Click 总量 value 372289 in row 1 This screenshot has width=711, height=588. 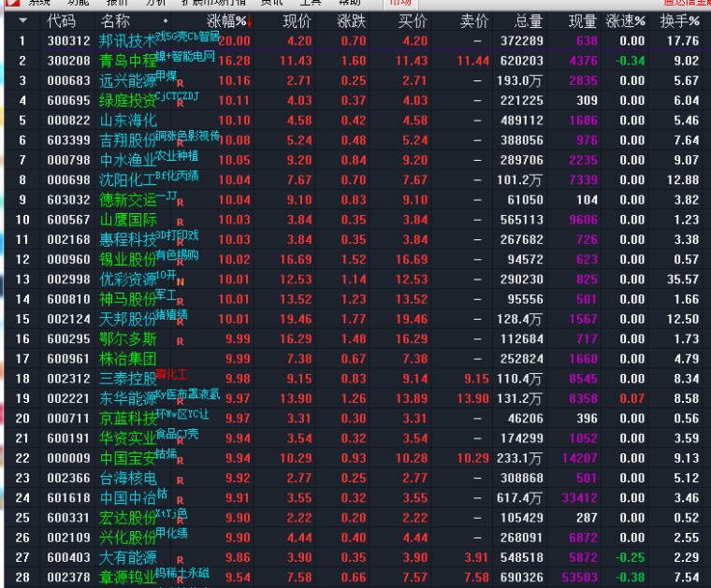[x=522, y=41]
